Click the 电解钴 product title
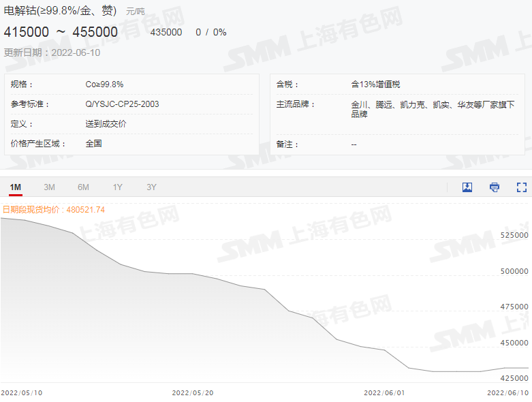 click(60, 11)
